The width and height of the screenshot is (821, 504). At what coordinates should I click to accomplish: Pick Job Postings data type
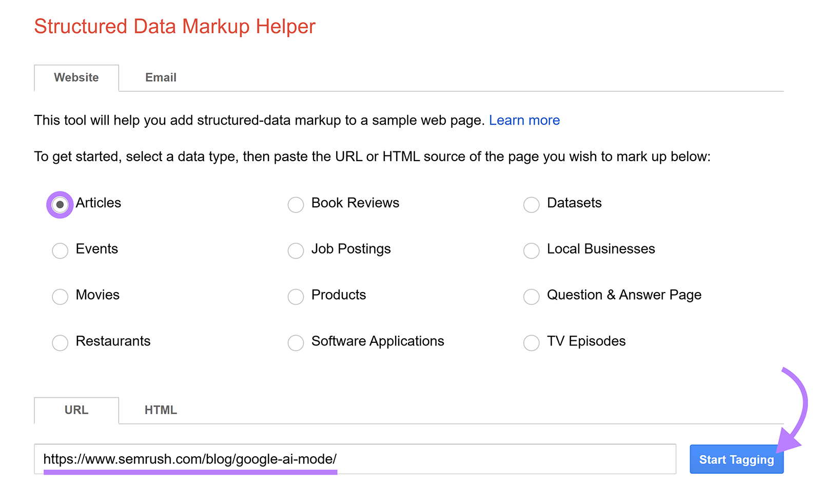coord(296,250)
